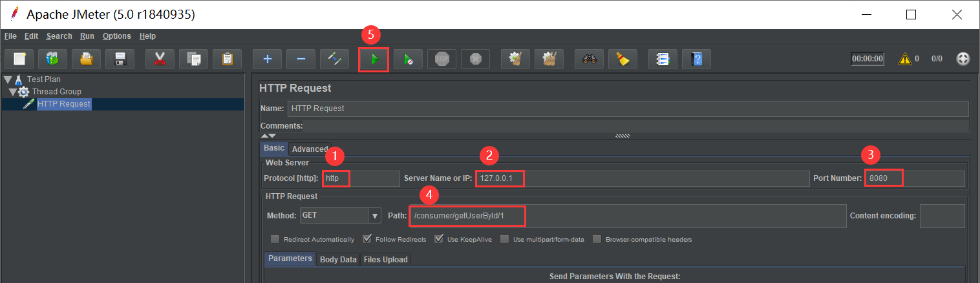Click Start no pauses icon
This screenshot has width=980, height=283.
[x=408, y=59]
